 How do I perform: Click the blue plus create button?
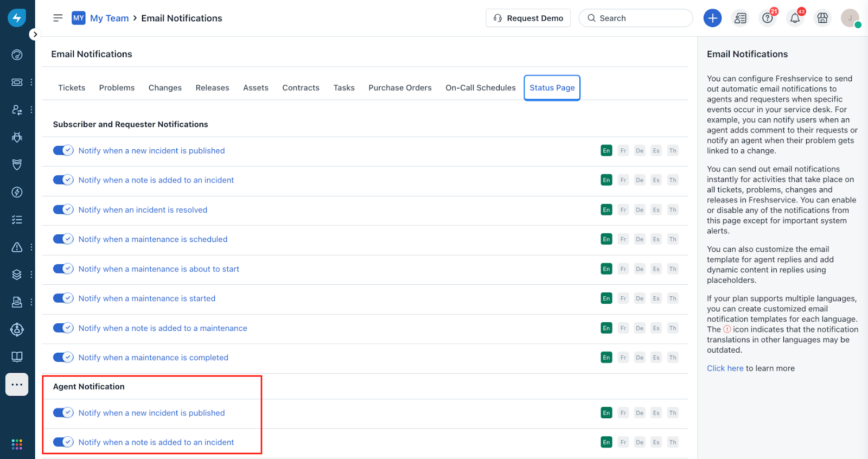(712, 18)
